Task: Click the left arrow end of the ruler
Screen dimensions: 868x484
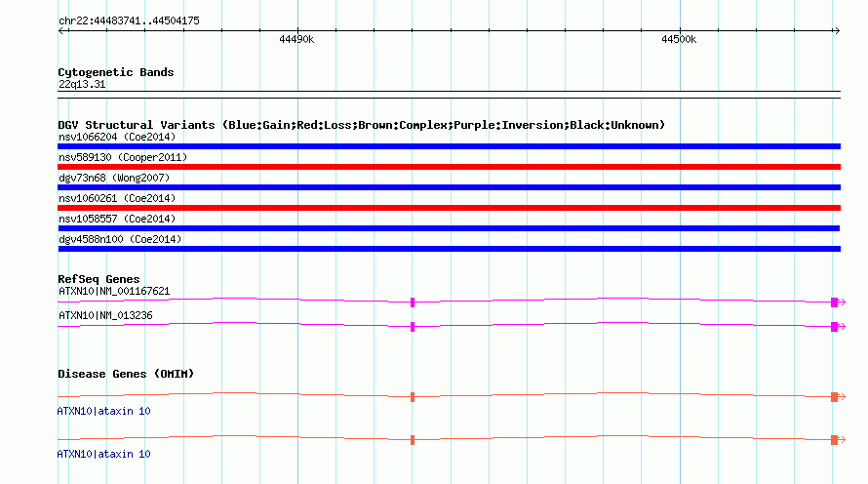Action: pos(60,31)
